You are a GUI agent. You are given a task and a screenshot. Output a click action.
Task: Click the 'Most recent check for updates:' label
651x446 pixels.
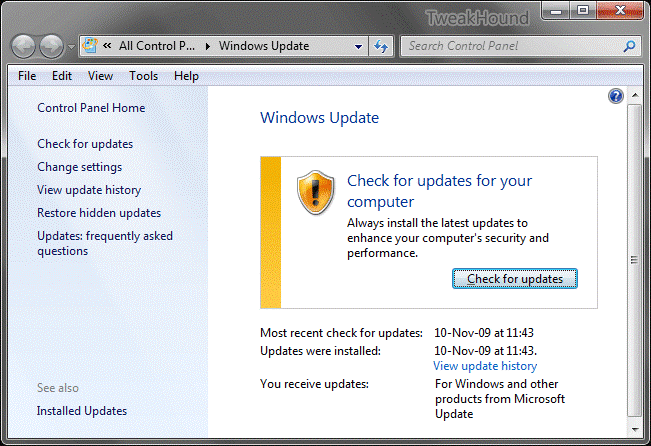pyautogui.click(x=341, y=333)
